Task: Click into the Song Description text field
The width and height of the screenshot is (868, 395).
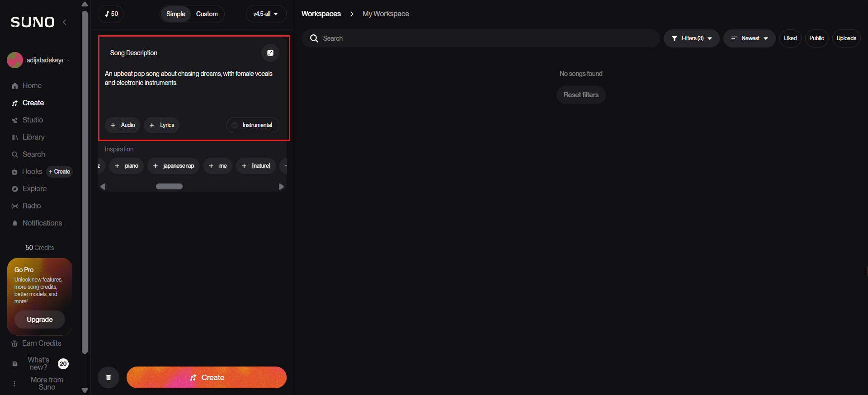Action: tap(192, 89)
